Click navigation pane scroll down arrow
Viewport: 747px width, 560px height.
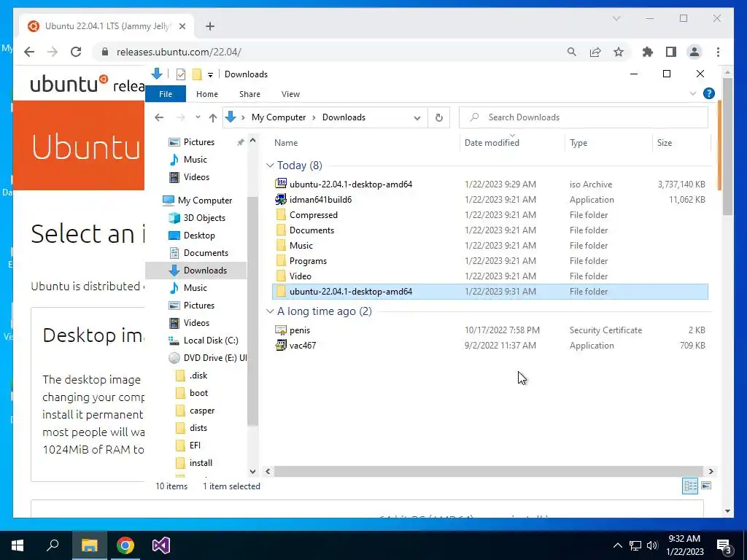(253, 471)
